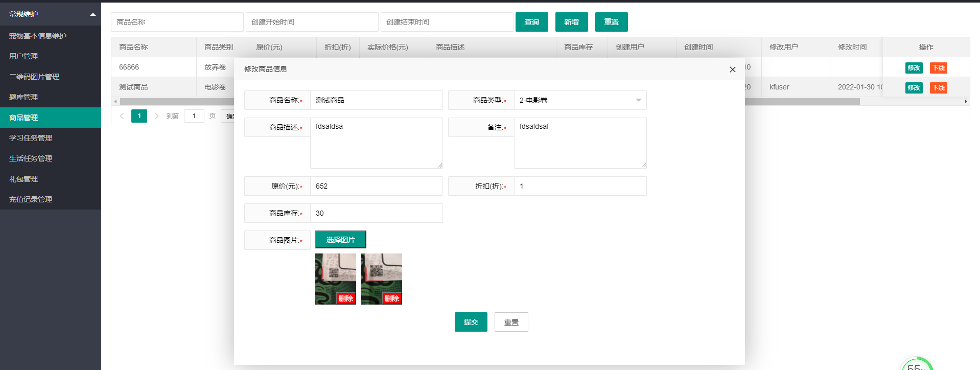Focus the 商品名称 search field
This screenshot has height=370, width=980.
177,22
